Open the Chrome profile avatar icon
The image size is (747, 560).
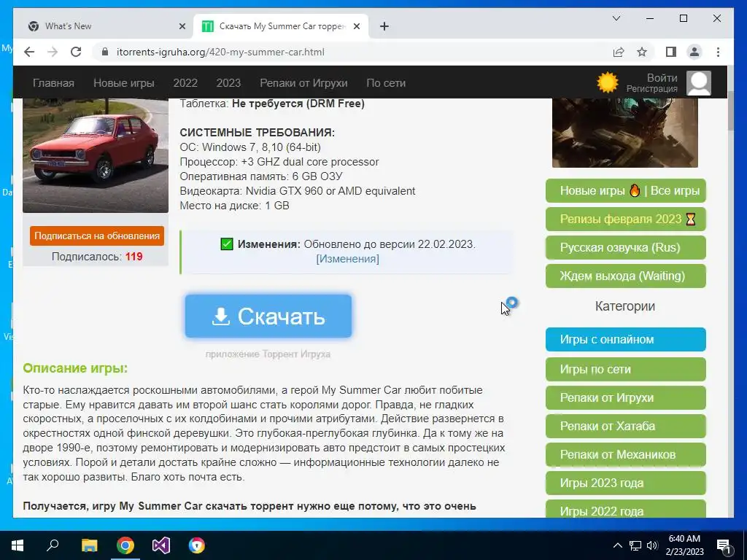click(x=694, y=52)
